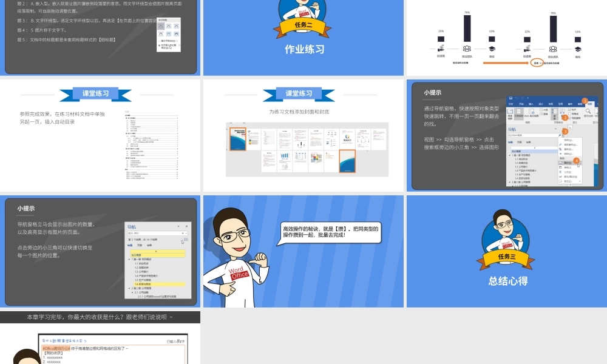Toggle the 导航窗格 checkbox beside marker 2
The image size is (607, 364).
click(x=569, y=118)
